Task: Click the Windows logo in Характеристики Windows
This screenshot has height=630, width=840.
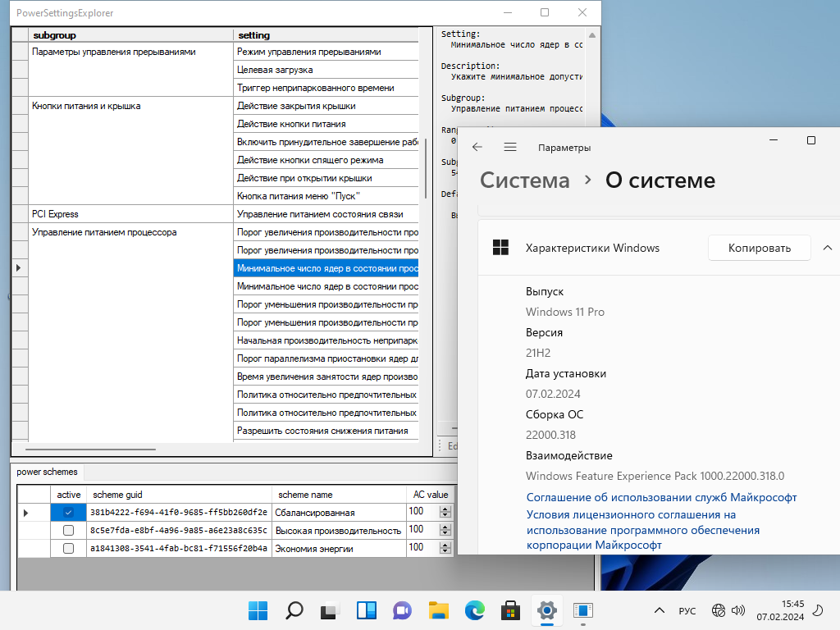Action: pos(500,248)
